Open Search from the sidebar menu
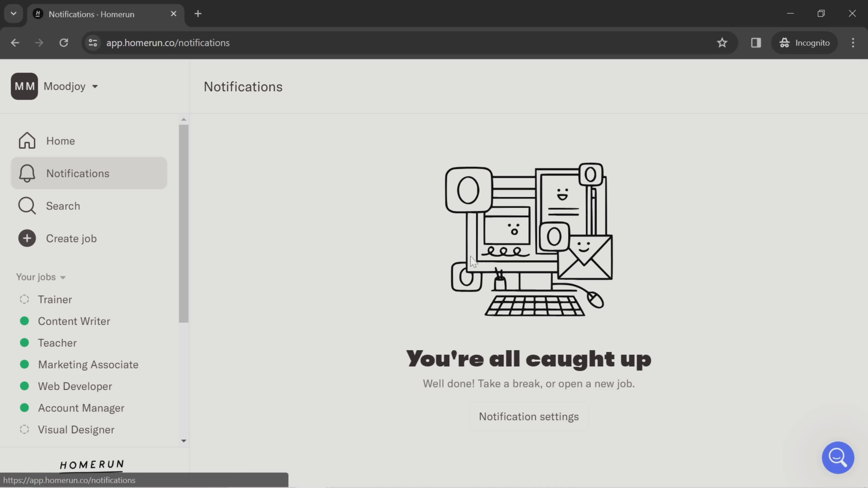Screen dimensions: 868x488 pos(89,206)
